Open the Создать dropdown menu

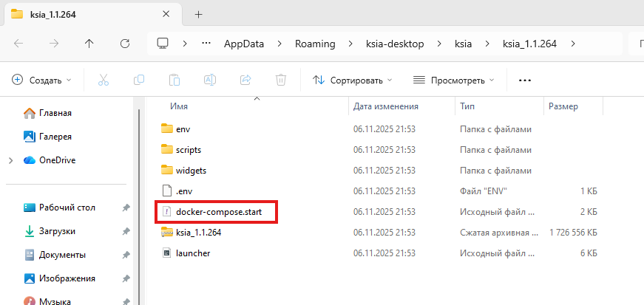click(41, 80)
